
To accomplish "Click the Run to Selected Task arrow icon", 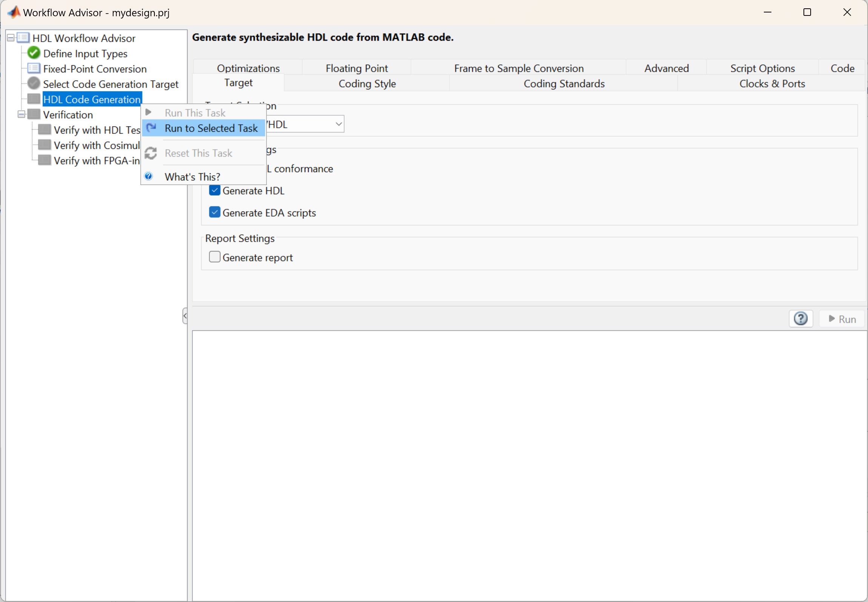I will [151, 128].
